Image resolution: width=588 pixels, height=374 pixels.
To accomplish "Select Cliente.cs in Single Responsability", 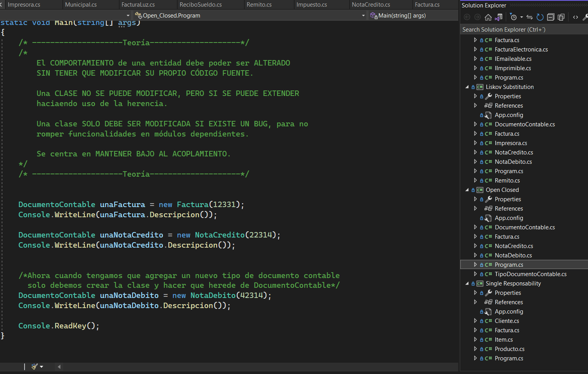I will [x=507, y=321].
